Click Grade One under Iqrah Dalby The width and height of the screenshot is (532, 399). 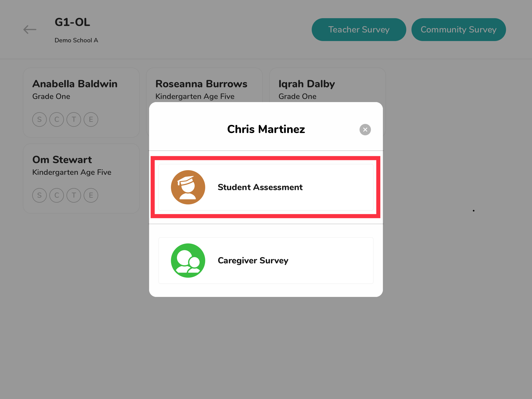point(297,96)
